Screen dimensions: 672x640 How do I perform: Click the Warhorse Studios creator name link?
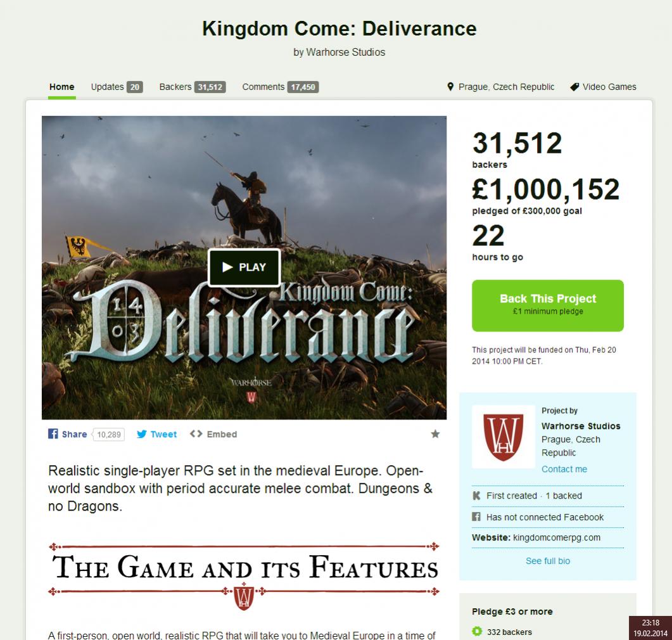(581, 426)
